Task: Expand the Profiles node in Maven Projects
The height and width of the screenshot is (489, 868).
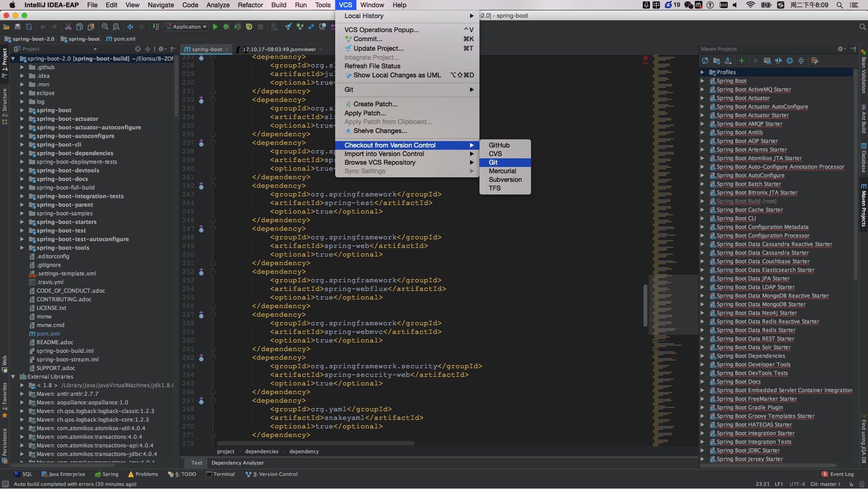Action: (x=702, y=72)
